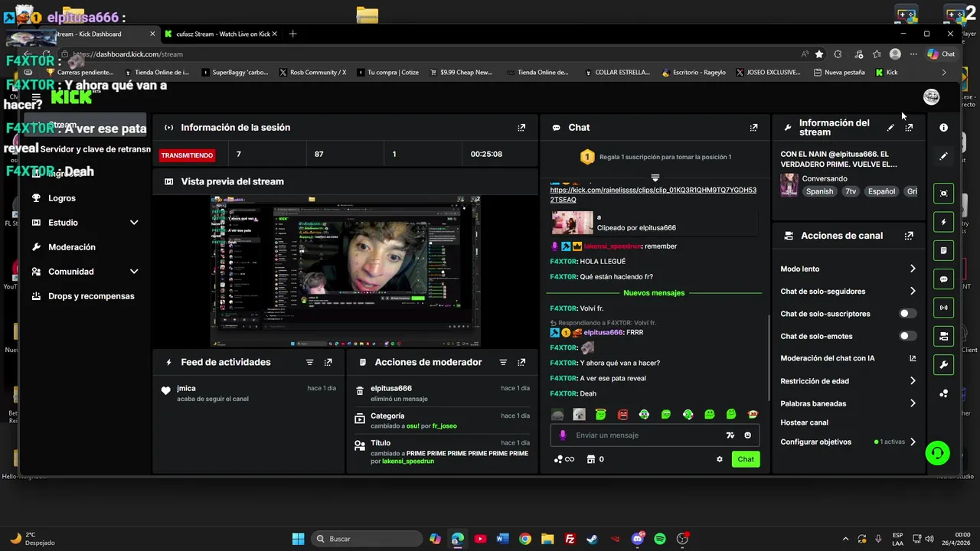Toggle the moderator actions note sidebar icon
This screenshot has width=980, height=551.
(943, 250)
